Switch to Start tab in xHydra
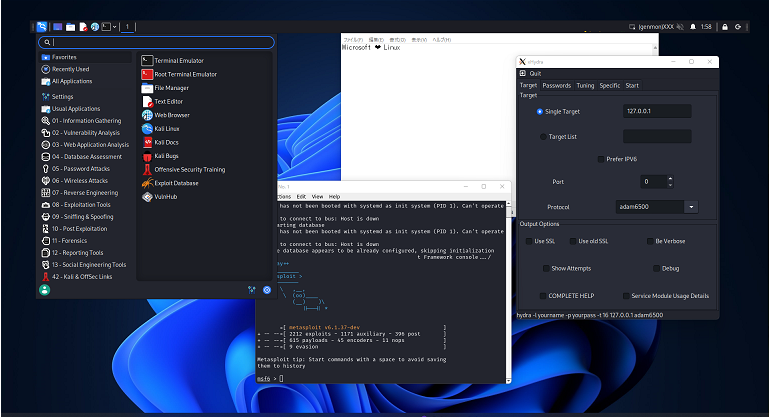Screen dimensions: 769x417 coord(632,85)
